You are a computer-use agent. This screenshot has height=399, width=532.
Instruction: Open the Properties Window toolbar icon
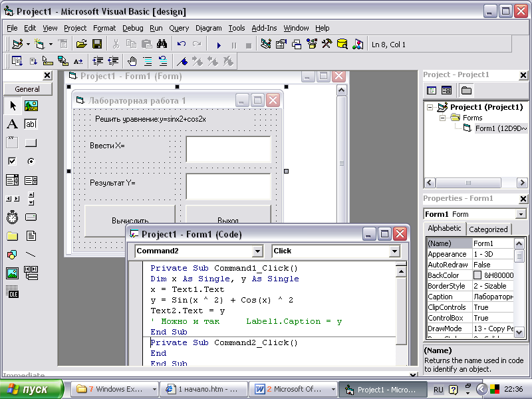click(281, 44)
